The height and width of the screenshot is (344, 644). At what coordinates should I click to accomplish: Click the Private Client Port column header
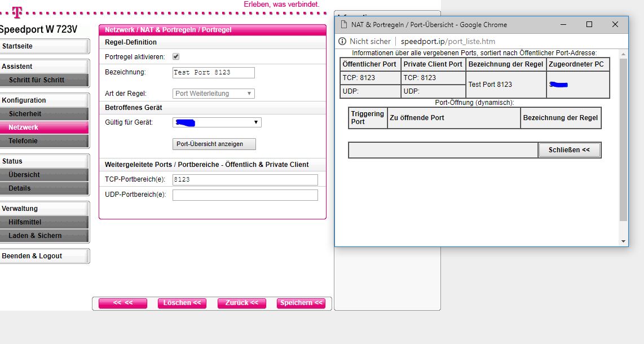tap(433, 64)
